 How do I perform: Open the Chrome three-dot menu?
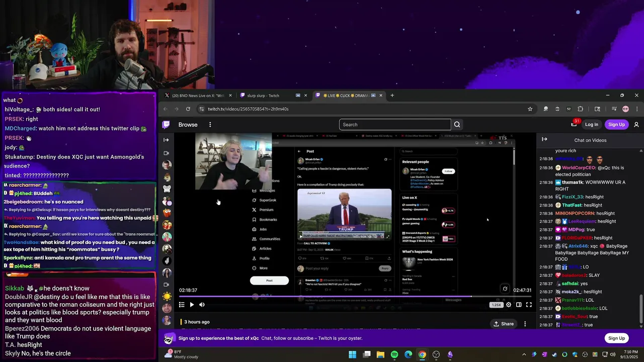[637, 109]
